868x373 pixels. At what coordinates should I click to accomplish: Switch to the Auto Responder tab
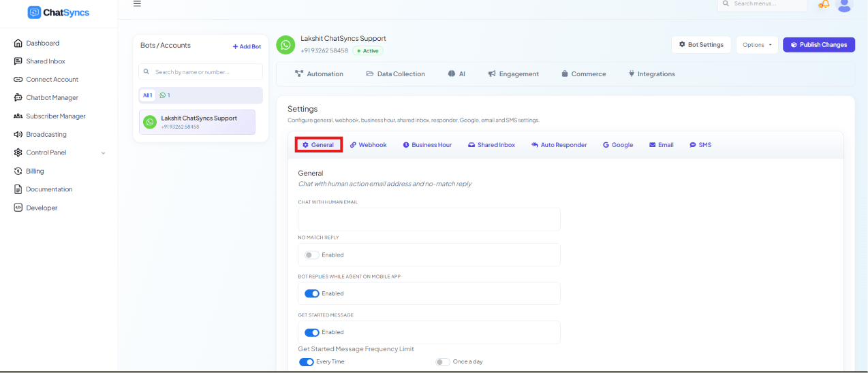point(559,145)
